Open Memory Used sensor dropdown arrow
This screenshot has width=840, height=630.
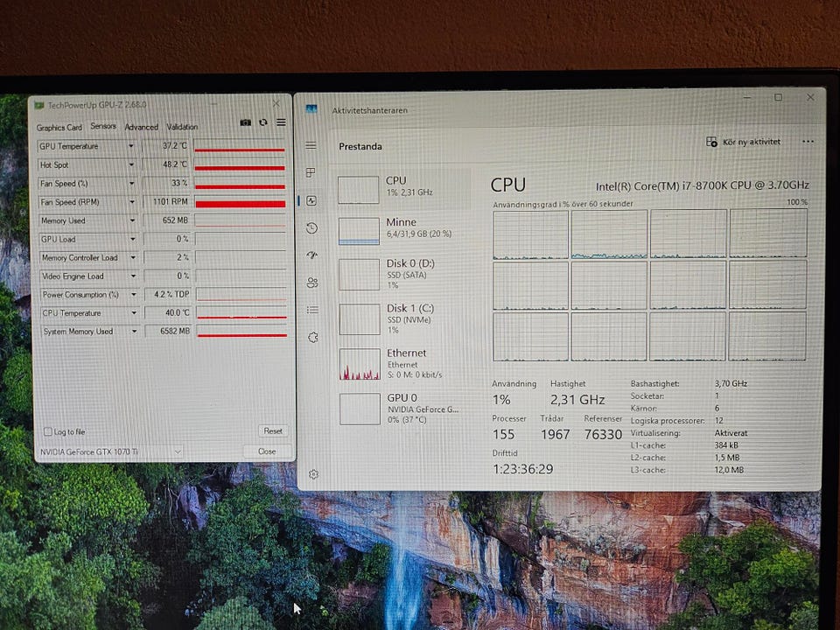[132, 220]
